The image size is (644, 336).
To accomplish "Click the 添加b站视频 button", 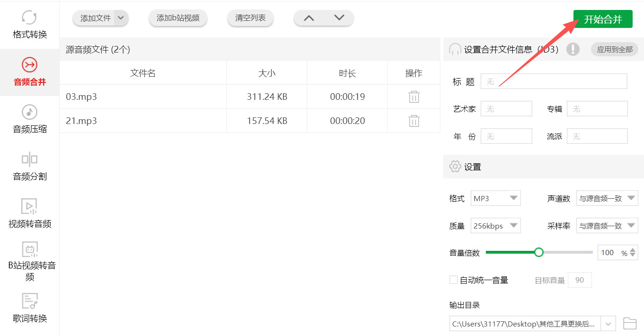I will pos(178,18).
